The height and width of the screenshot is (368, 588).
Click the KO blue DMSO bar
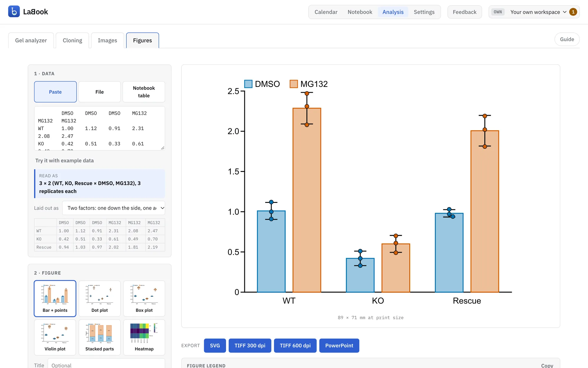tap(360, 275)
